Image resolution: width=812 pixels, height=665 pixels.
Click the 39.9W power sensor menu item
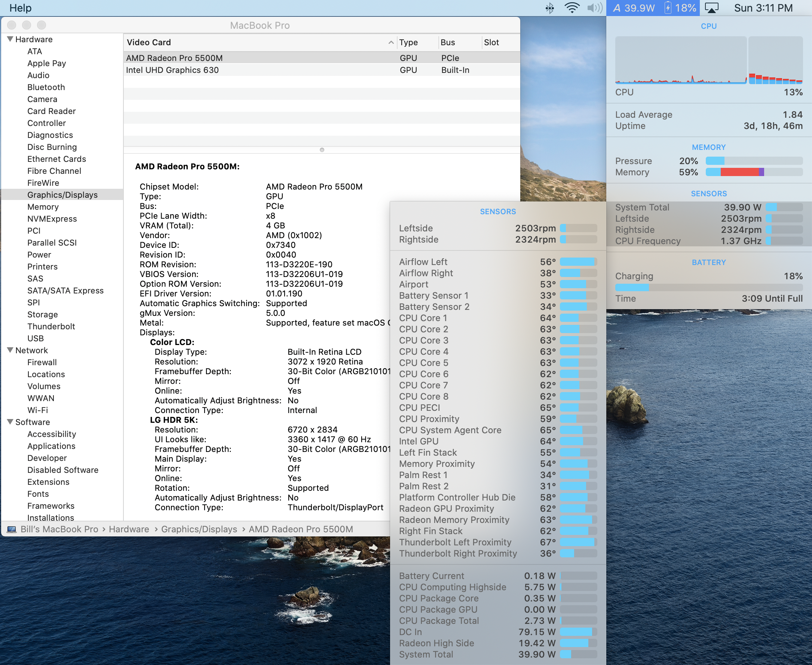point(634,8)
